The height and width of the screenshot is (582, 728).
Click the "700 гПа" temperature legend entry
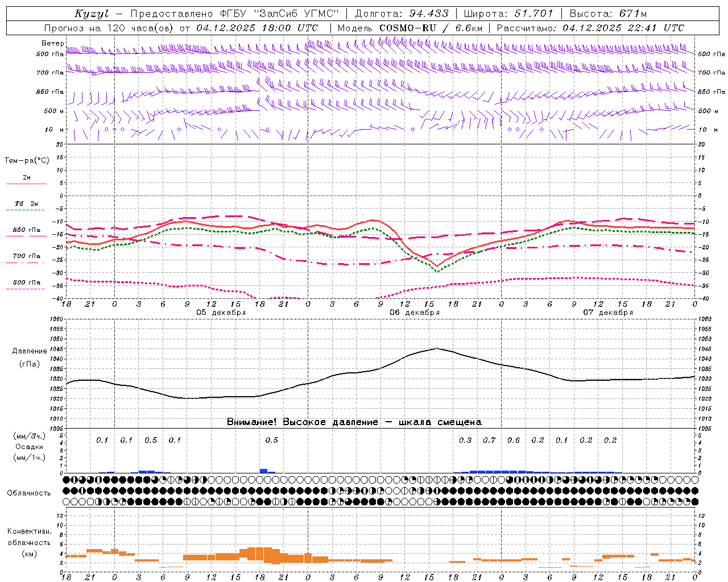27,256
